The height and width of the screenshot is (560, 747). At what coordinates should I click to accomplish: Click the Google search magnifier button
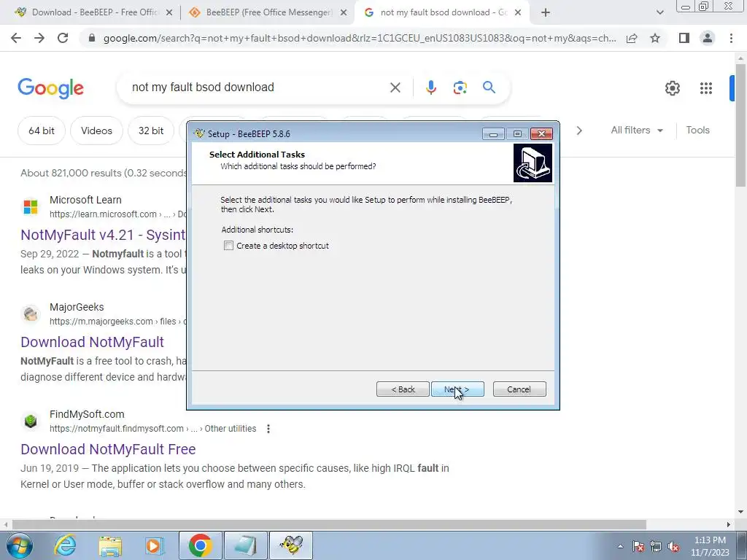(489, 87)
